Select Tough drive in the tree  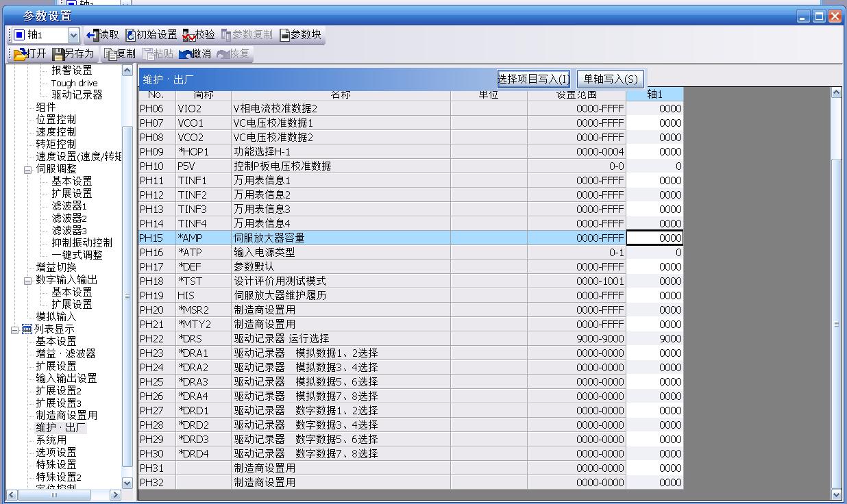click(74, 83)
